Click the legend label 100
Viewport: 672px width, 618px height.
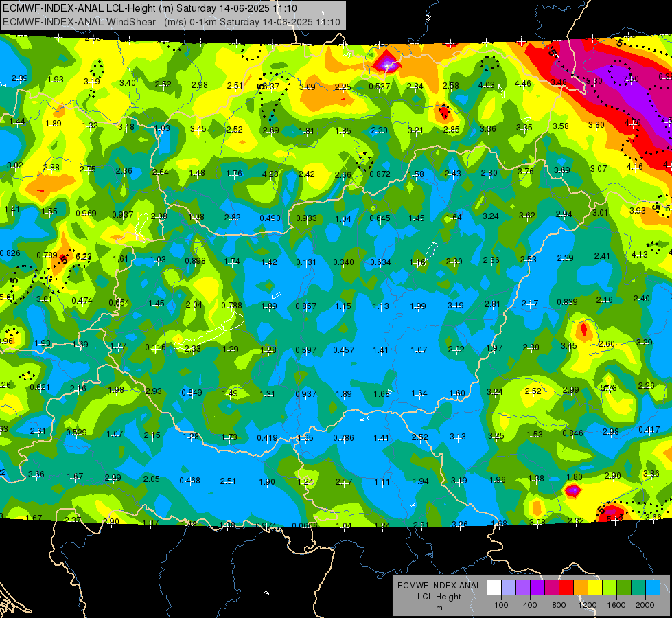(501, 605)
